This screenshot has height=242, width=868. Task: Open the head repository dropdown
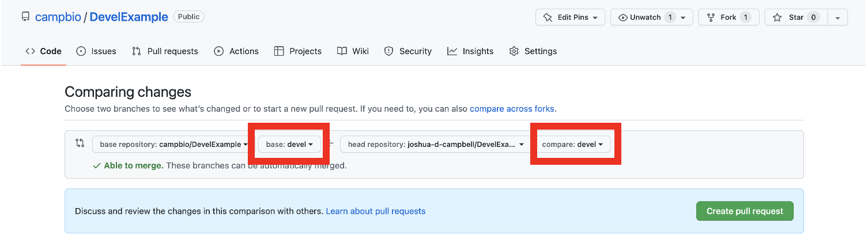[435, 144]
